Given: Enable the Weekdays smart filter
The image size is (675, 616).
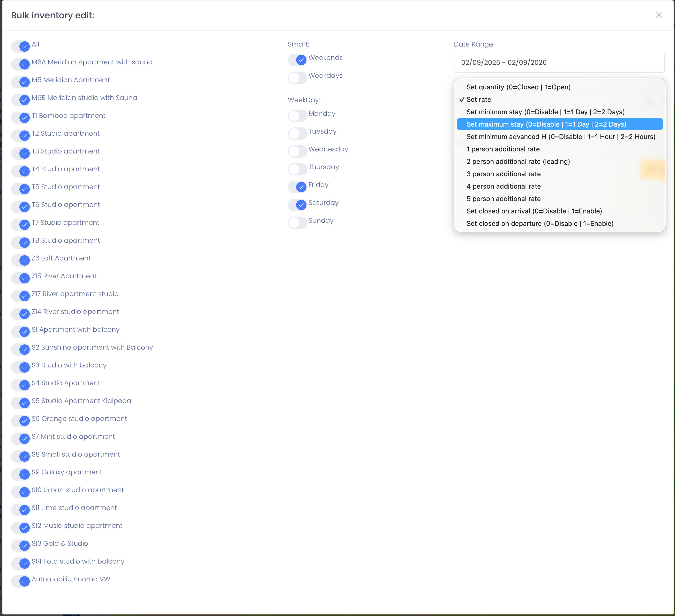Looking at the screenshot, I should coord(297,78).
